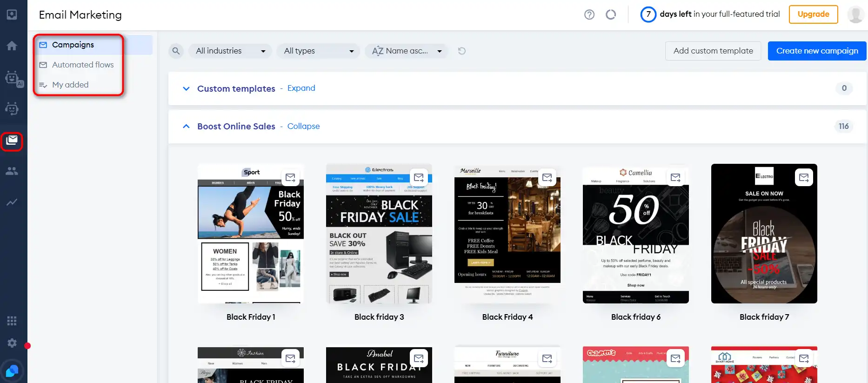Open the Analytics chart icon in the sidebar
The width and height of the screenshot is (868, 383).
pos(12,202)
